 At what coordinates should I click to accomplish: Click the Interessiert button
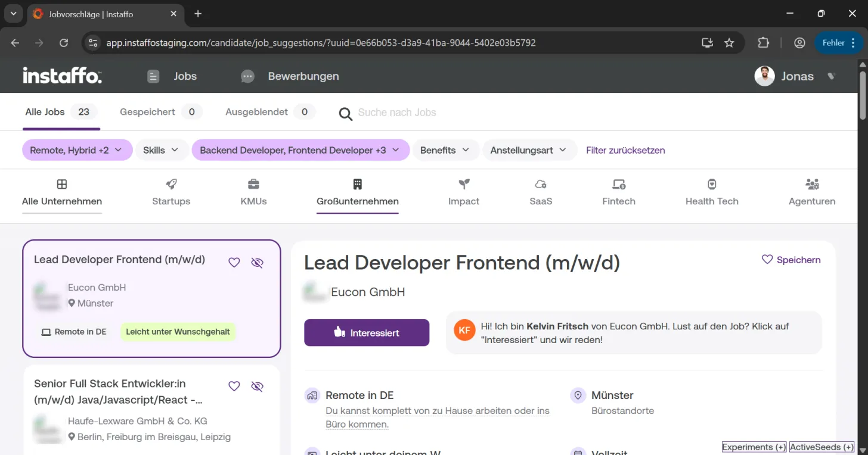click(x=367, y=333)
